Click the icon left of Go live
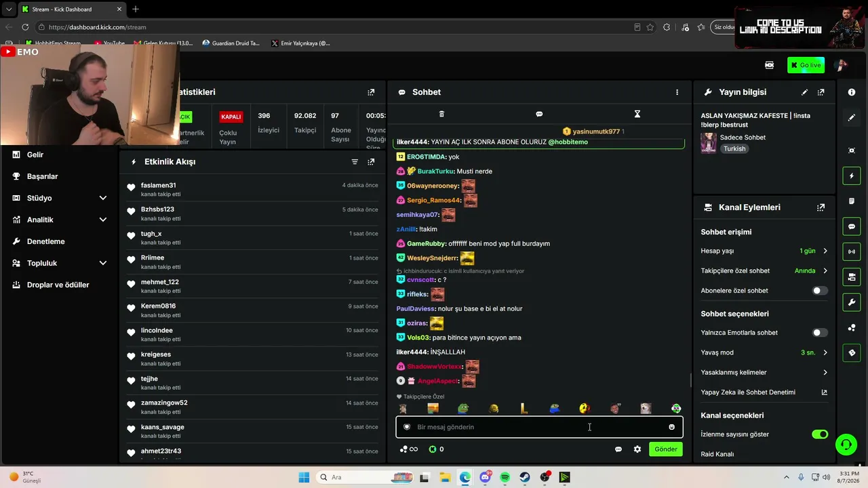The width and height of the screenshot is (868, 488). tap(769, 65)
